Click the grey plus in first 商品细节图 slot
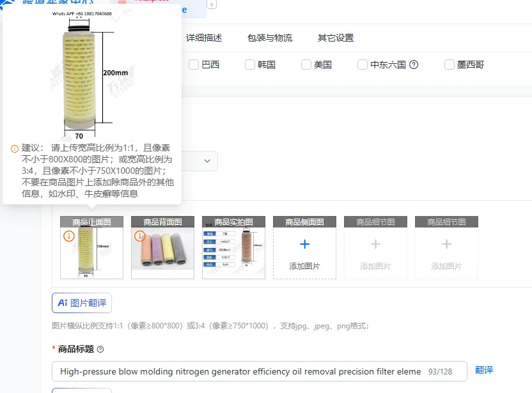Screen dimensions: 532x393 (375, 244)
